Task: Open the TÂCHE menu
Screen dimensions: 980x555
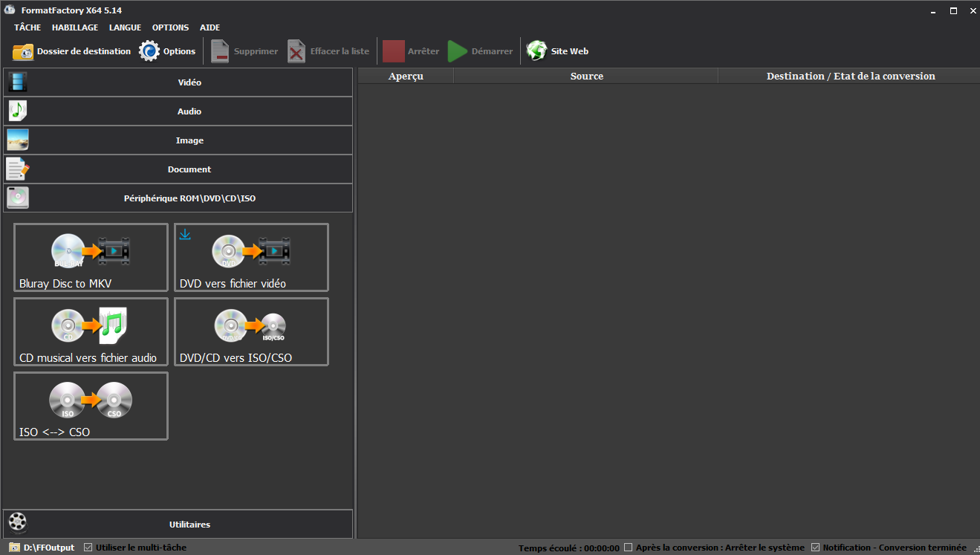Action: [27, 27]
